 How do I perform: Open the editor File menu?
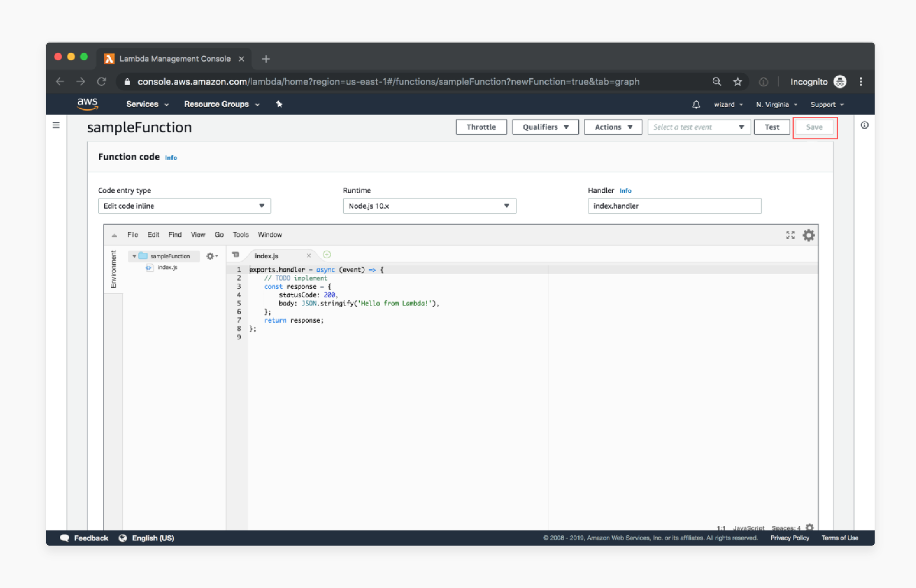pyautogui.click(x=132, y=235)
